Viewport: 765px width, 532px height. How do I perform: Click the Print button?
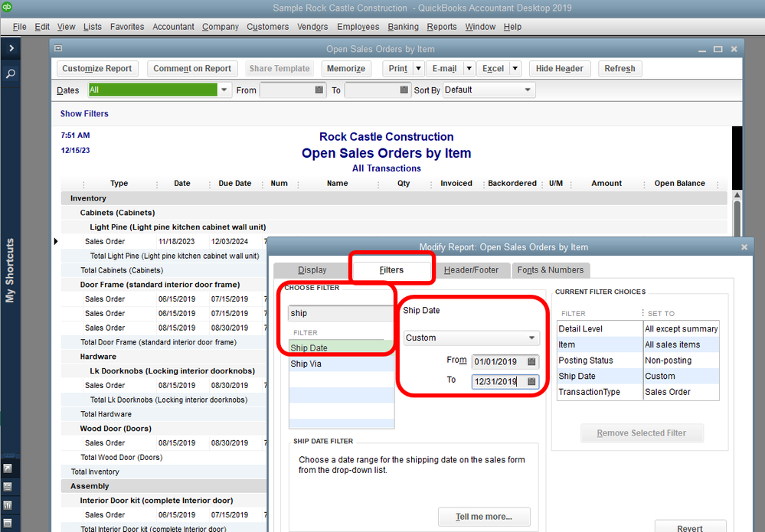(x=397, y=69)
